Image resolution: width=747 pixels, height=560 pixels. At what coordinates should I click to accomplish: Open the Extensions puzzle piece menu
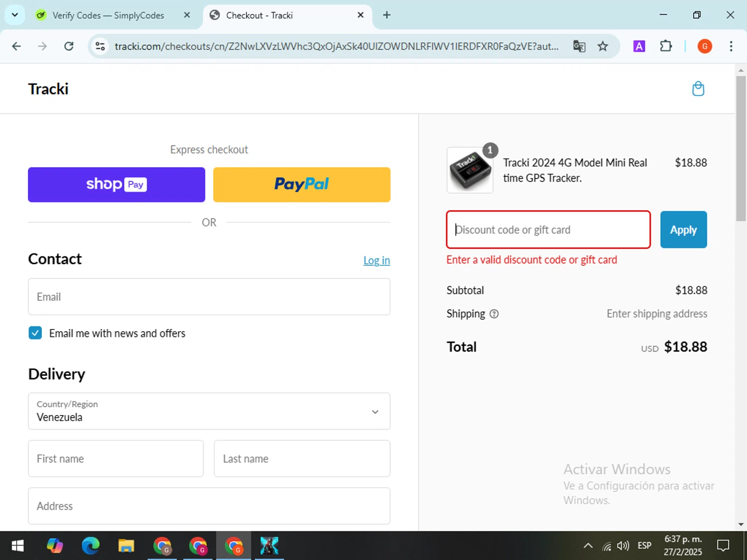666,46
